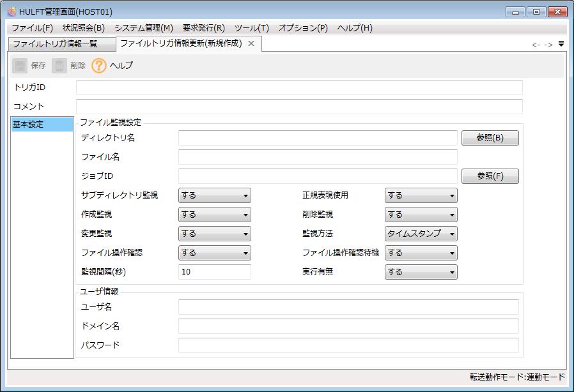Click the HULFT application icon in title bar
Image resolution: width=574 pixels, height=392 pixels.
point(12,11)
